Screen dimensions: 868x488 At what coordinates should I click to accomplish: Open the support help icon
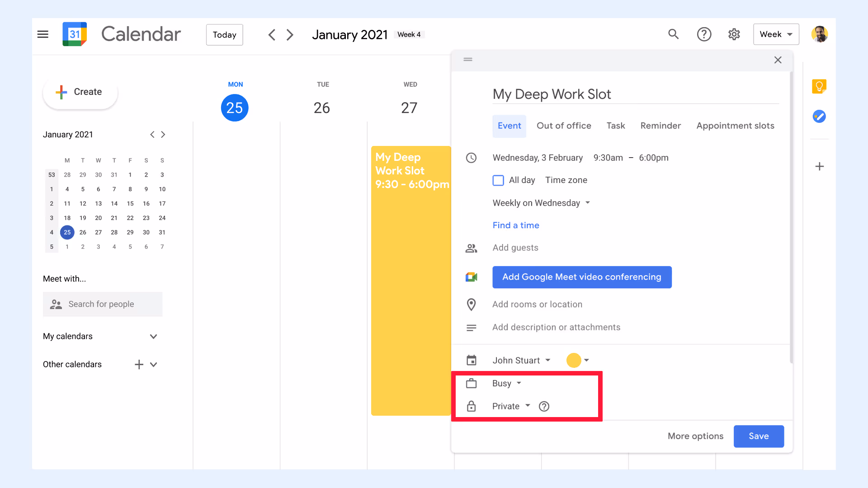tap(704, 34)
